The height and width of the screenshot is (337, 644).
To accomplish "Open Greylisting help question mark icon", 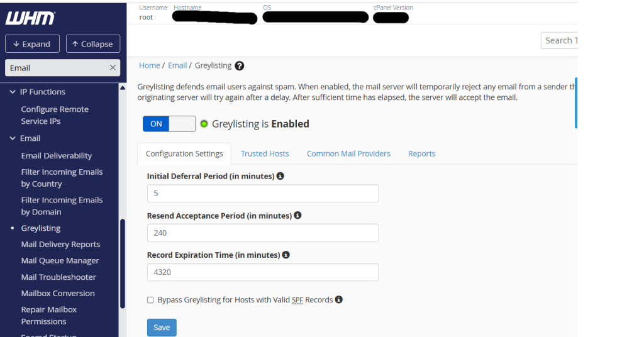I will click(240, 65).
